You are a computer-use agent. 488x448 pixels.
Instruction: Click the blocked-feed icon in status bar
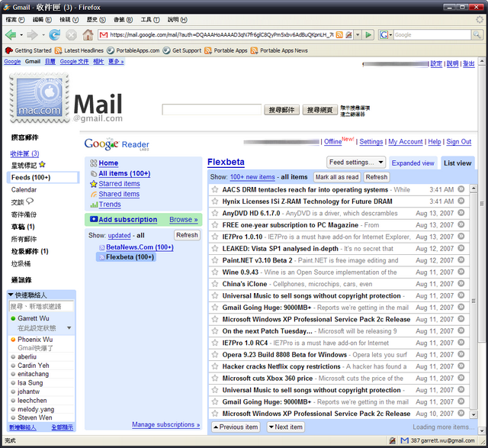pyautogui.click(x=393, y=440)
